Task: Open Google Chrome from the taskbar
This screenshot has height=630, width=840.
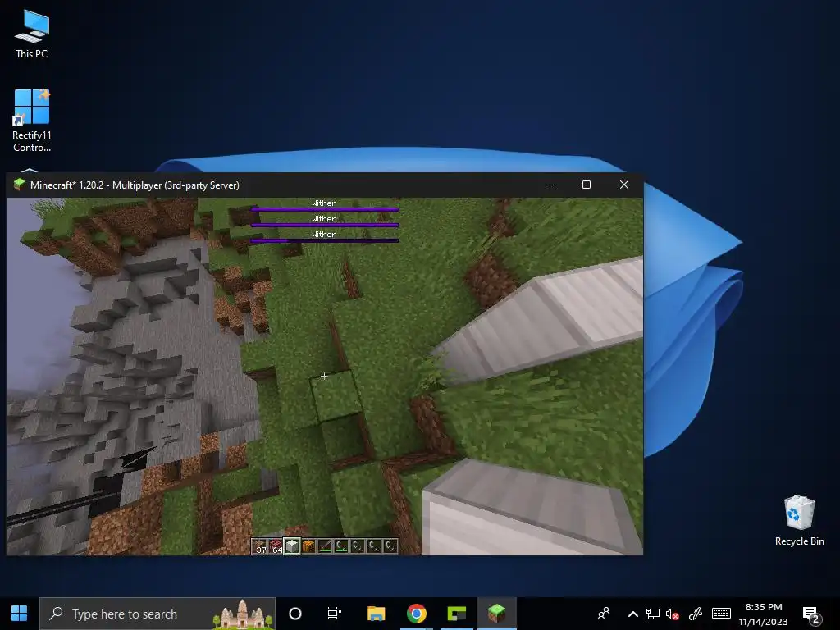Action: click(416, 614)
